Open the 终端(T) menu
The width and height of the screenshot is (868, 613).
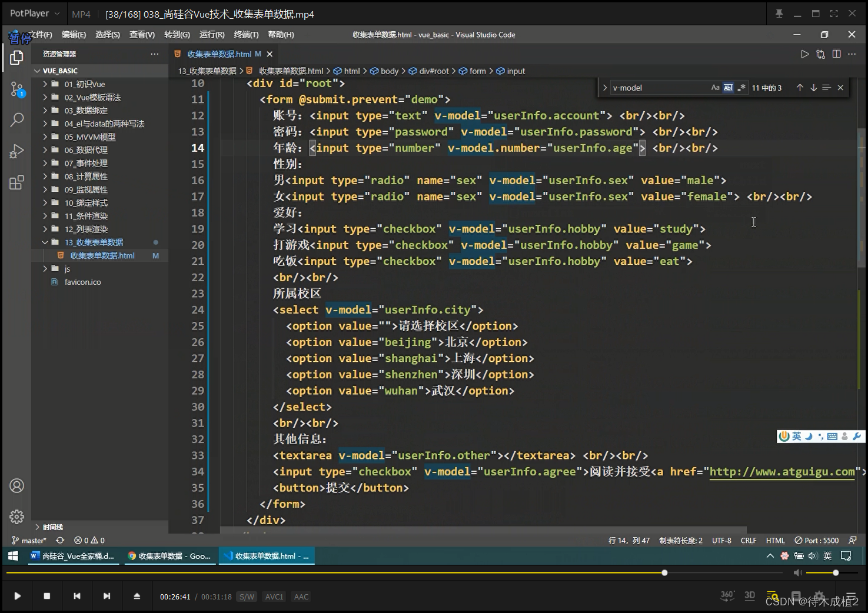click(246, 35)
